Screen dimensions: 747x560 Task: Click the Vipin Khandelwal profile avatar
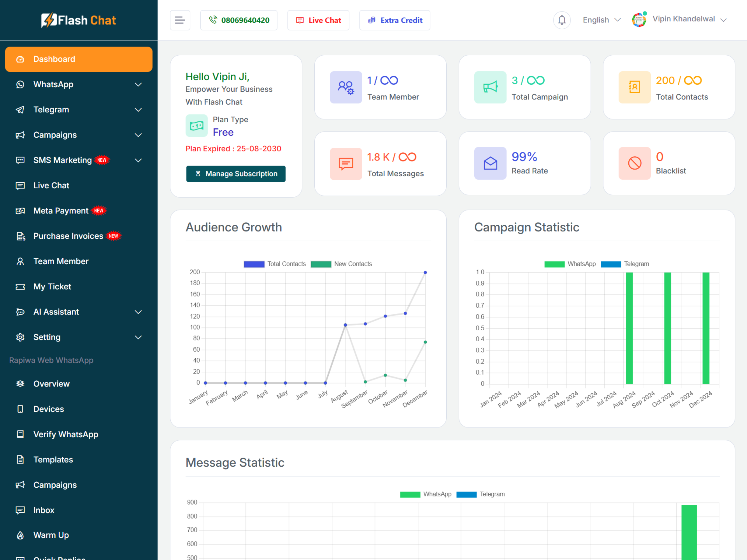click(x=639, y=19)
